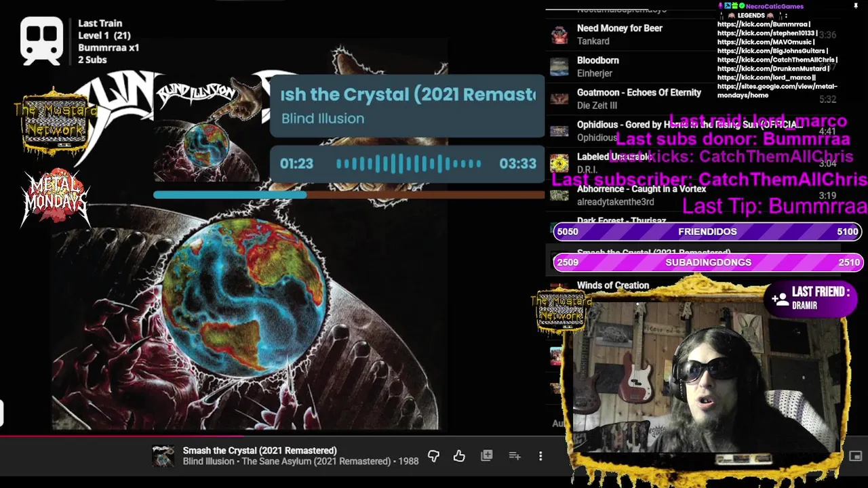Image resolution: width=868 pixels, height=488 pixels.
Task: Click the Last Train subway icon
Action: click(x=41, y=41)
